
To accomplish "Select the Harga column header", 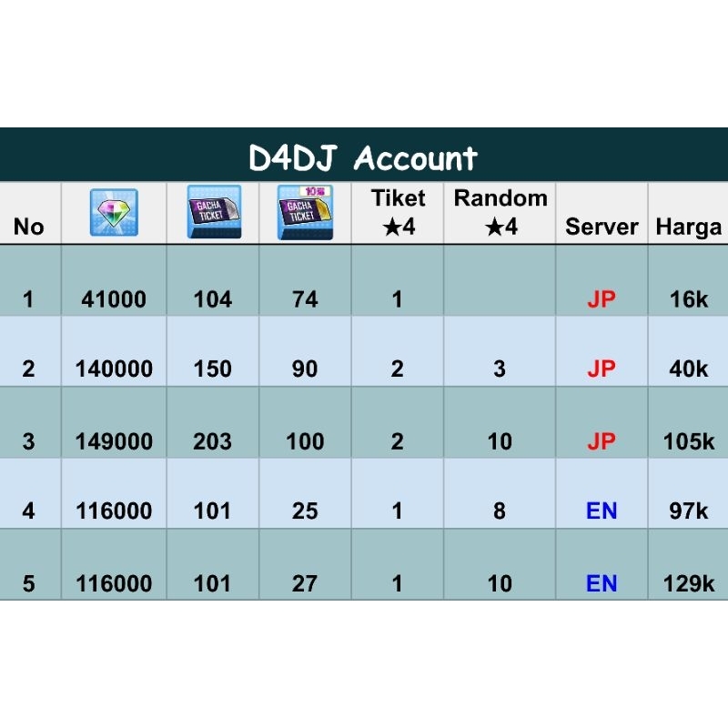I will click(x=689, y=227).
